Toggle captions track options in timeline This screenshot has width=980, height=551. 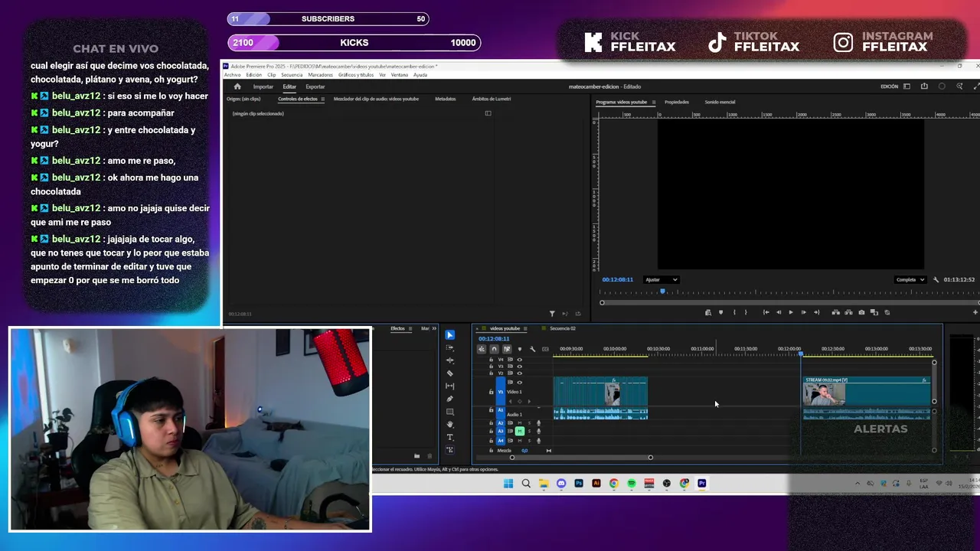[x=545, y=349]
